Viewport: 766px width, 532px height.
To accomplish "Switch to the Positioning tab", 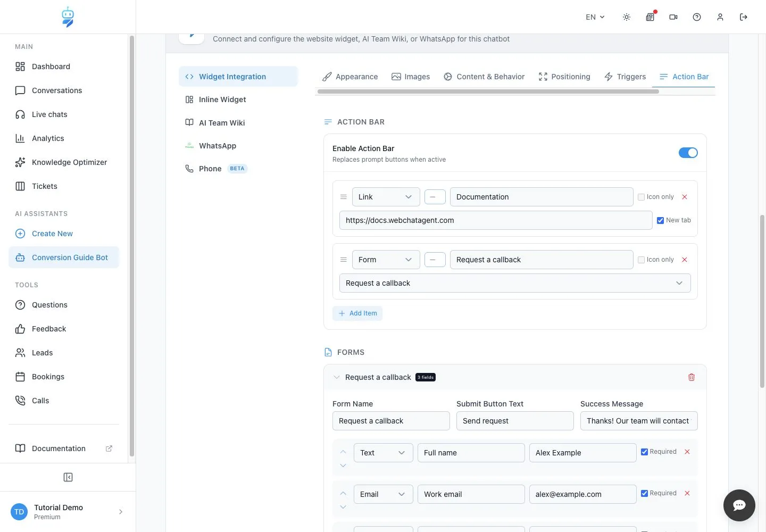I will point(564,77).
